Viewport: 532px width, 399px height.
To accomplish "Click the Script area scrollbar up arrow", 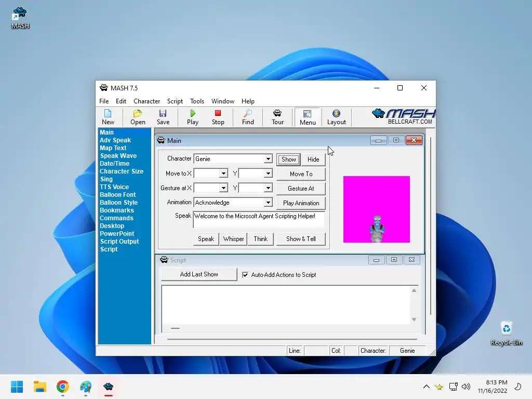I will 414,290.
